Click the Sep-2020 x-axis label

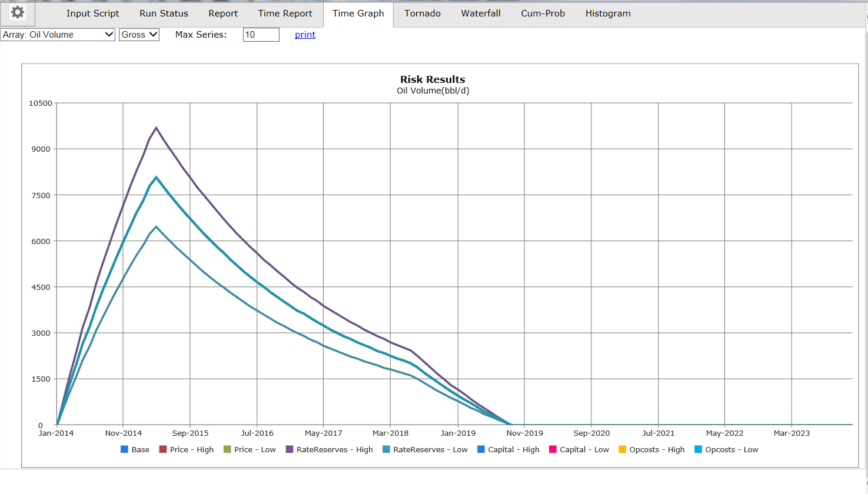(x=591, y=433)
